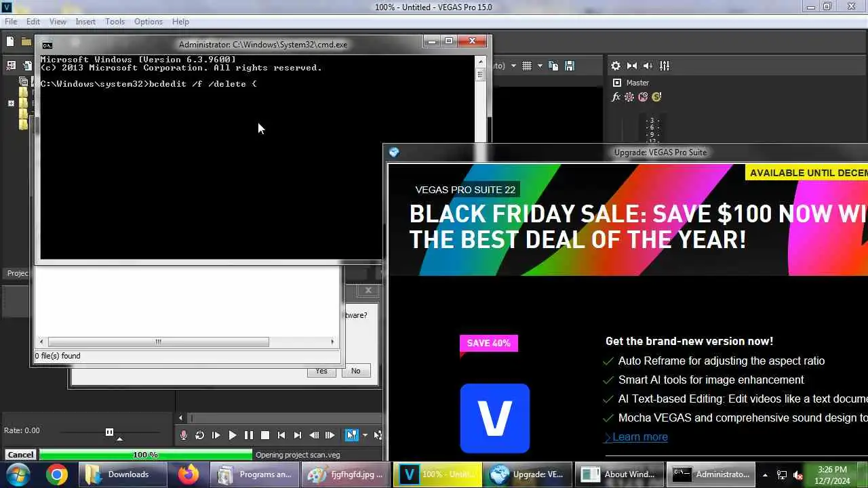The height and width of the screenshot is (488, 868).
Task: Click the timeline scroll left arrow
Action: pos(180,418)
